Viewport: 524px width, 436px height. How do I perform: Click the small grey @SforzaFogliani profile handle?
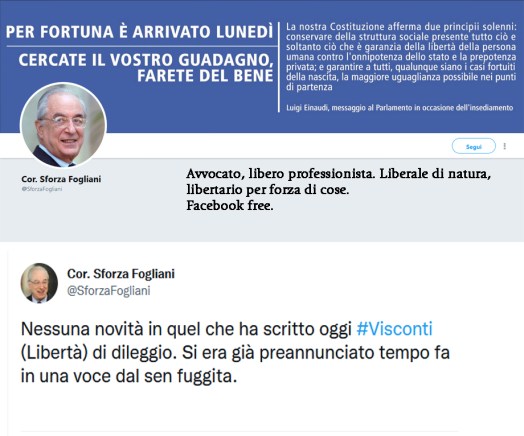[x=42, y=189]
